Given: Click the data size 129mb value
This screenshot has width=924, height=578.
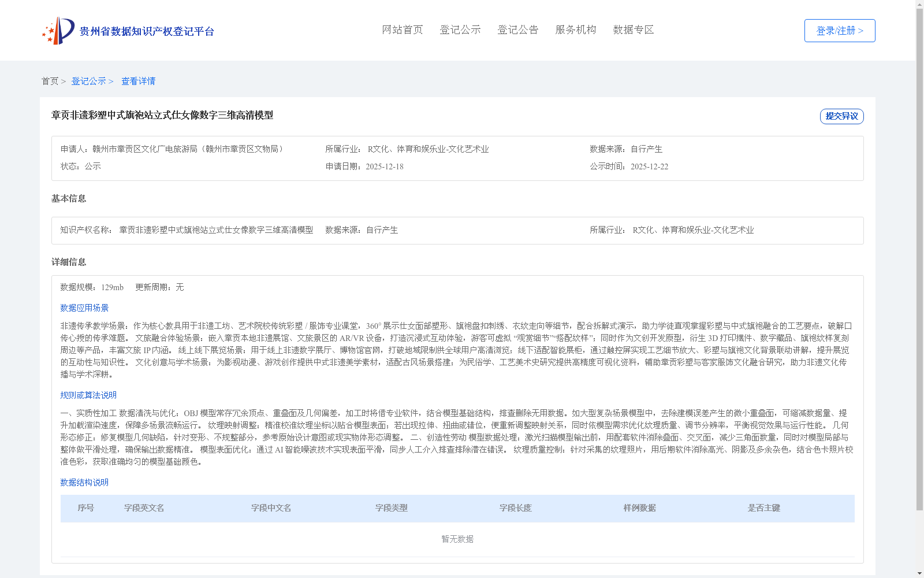Looking at the screenshot, I should tap(112, 287).
